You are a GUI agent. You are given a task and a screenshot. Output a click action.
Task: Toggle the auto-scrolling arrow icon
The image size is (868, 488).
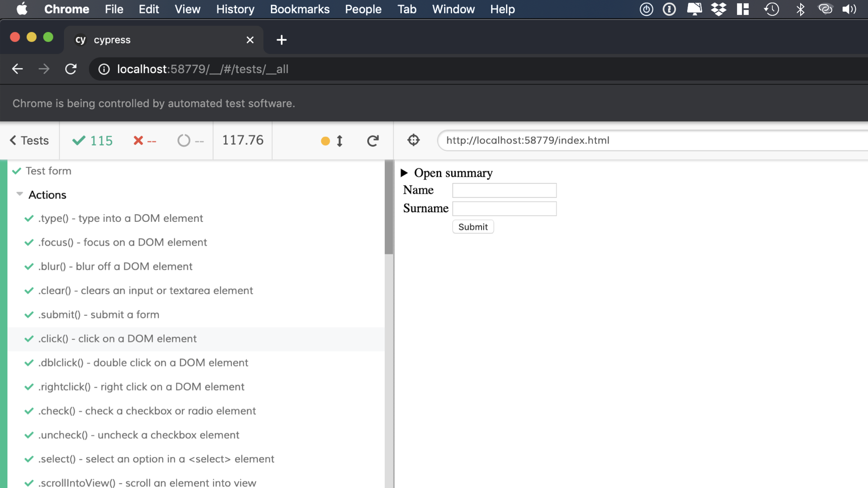pos(340,141)
